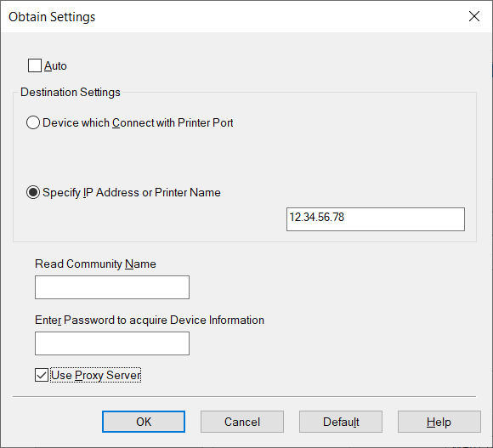Open the Help button
493x448 pixels.
[439, 422]
